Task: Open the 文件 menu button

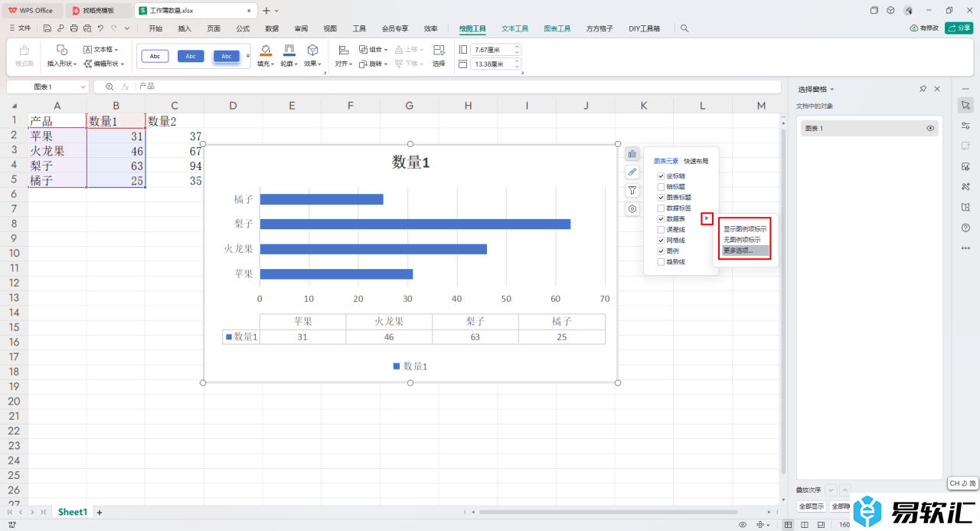Action: click(x=21, y=28)
